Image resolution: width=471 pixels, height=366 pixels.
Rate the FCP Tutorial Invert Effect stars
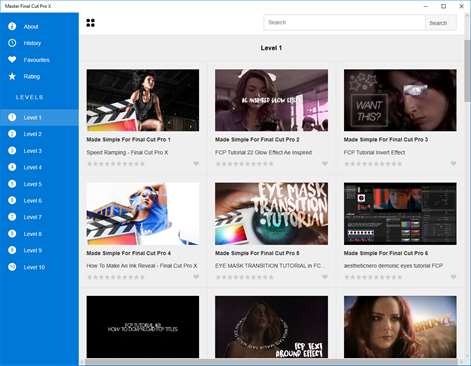pyautogui.click(x=373, y=164)
